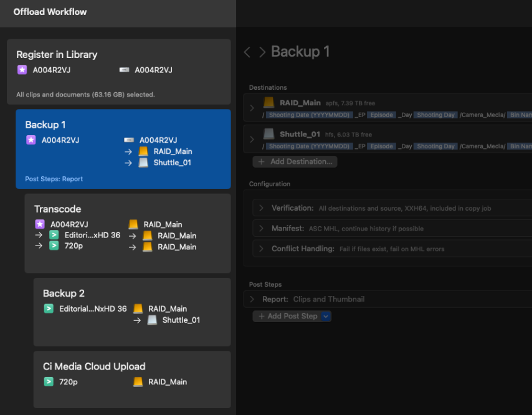Expand the RAID_Main destination row
The image size is (532, 415).
252,108
